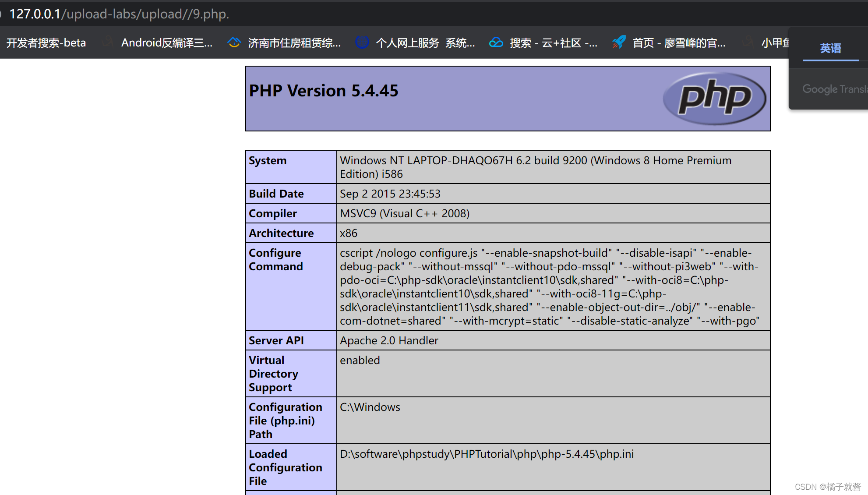Click the C:\Windows configuration path value
The width and height of the screenshot is (868, 495).
click(x=370, y=407)
